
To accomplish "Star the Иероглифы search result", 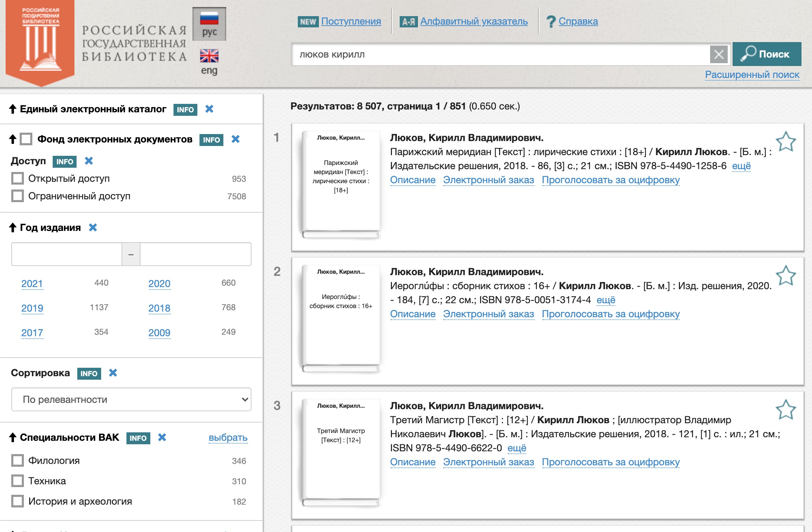I will point(785,275).
